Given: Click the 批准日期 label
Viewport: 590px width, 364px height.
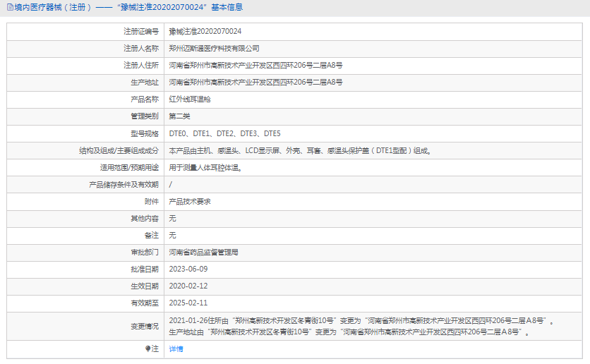Looking at the screenshot, I should [x=145, y=269].
